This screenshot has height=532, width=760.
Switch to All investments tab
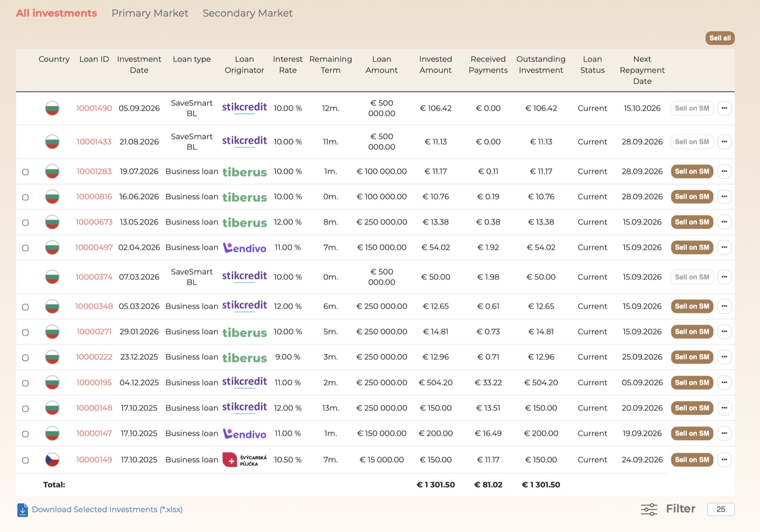pos(57,13)
